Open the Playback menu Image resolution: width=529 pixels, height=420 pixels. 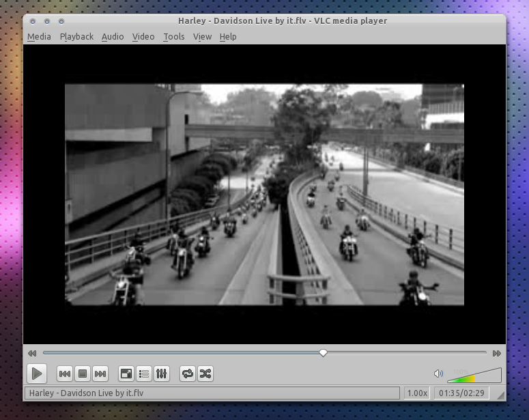(76, 37)
